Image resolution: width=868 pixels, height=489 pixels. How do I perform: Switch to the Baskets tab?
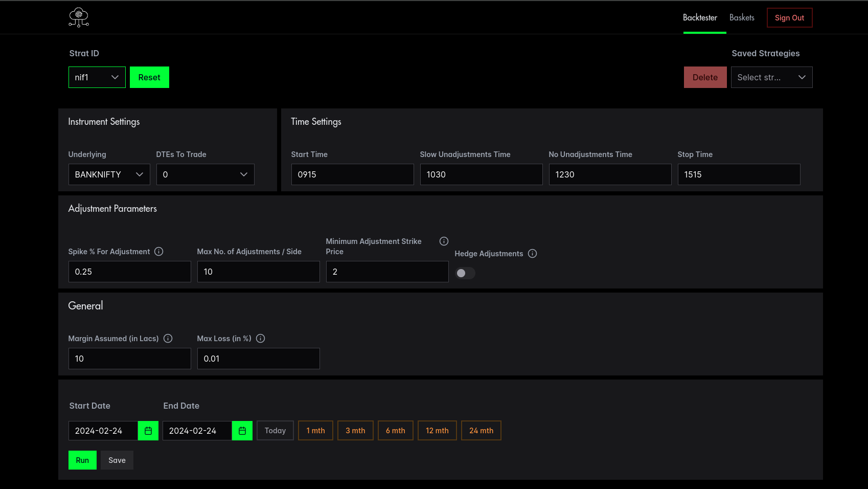coord(742,17)
